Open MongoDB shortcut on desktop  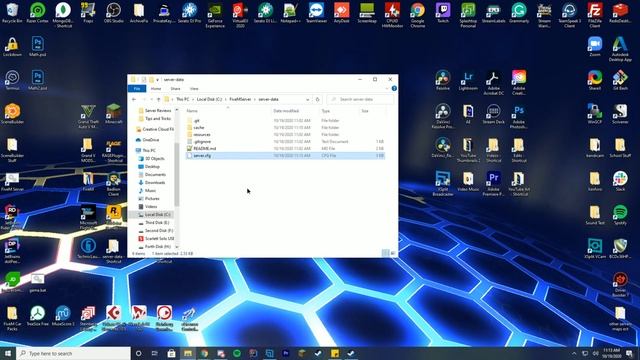point(63,15)
